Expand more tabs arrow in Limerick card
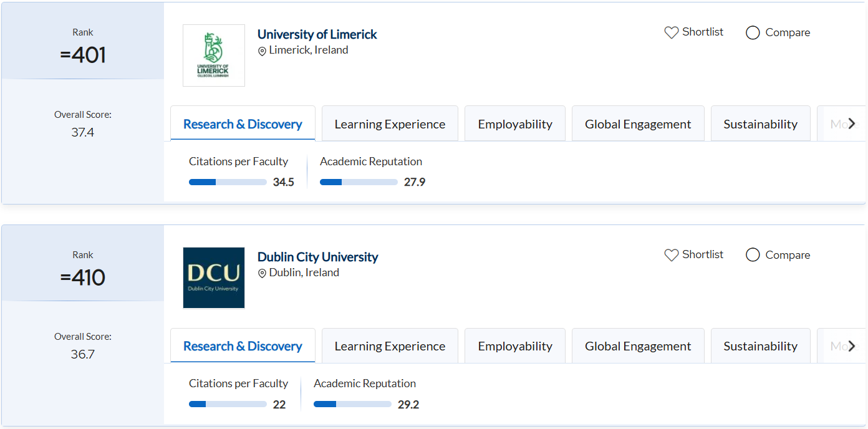Viewport: 868px width, 429px height. coord(852,123)
